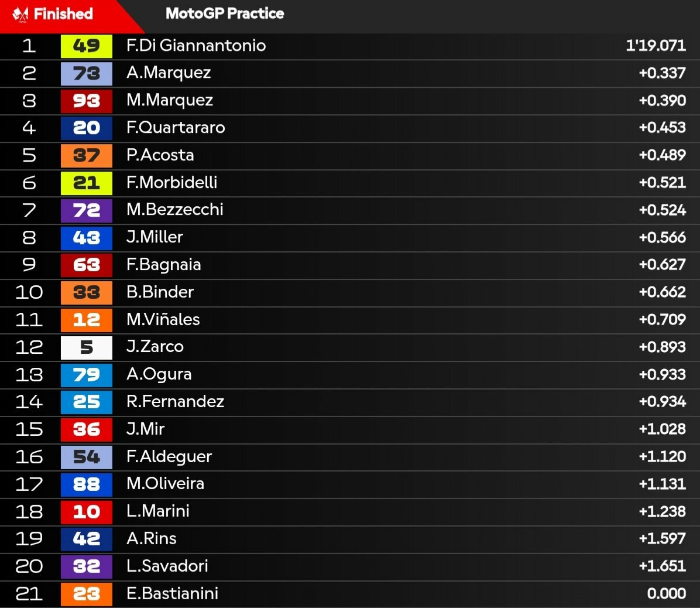Click the navy number 20 badge

tap(87, 128)
